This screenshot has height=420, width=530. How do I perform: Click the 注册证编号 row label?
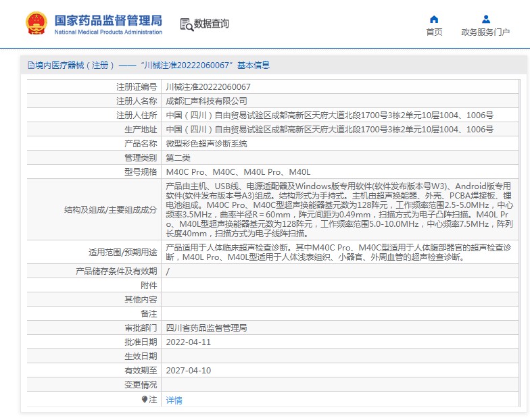(137, 87)
